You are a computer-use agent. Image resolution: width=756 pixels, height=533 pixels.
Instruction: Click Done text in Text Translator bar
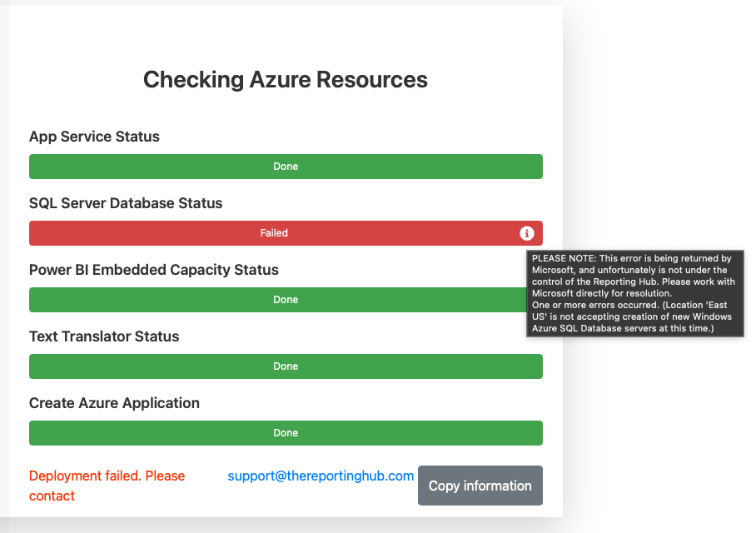[x=286, y=366]
